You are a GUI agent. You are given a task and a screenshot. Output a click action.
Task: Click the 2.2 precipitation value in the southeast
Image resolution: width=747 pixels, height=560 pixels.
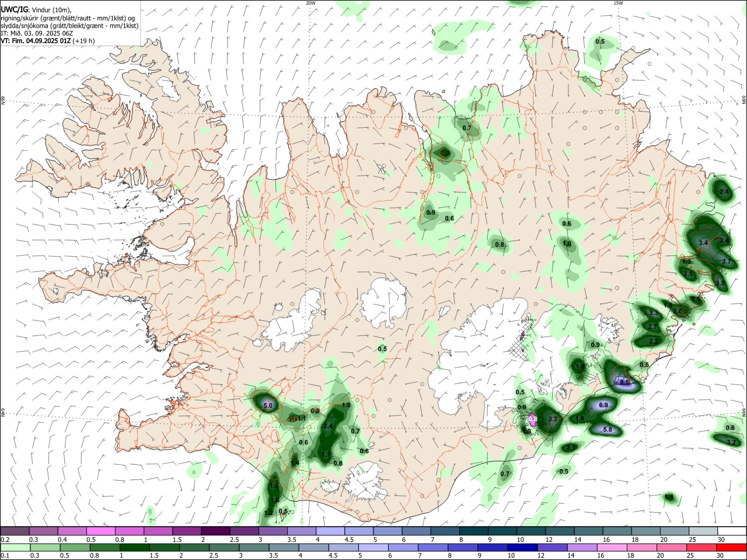click(653, 341)
